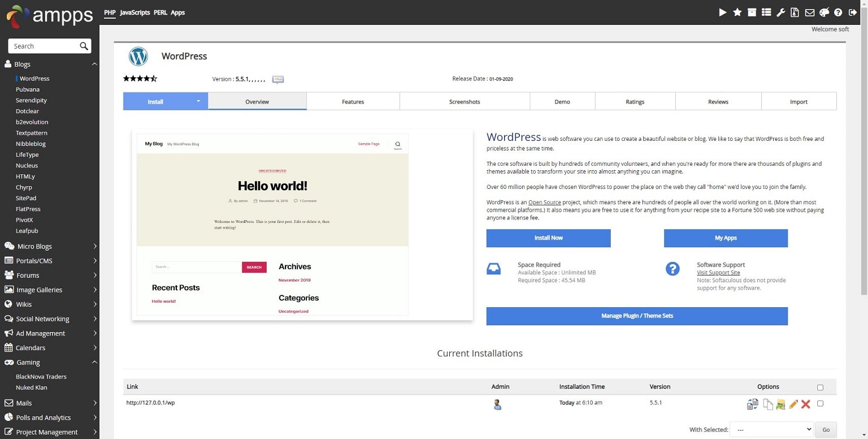
Task: Tick the checkbox for http://127.0.0.1/wp row
Action: pyautogui.click(x=821, y=403)
